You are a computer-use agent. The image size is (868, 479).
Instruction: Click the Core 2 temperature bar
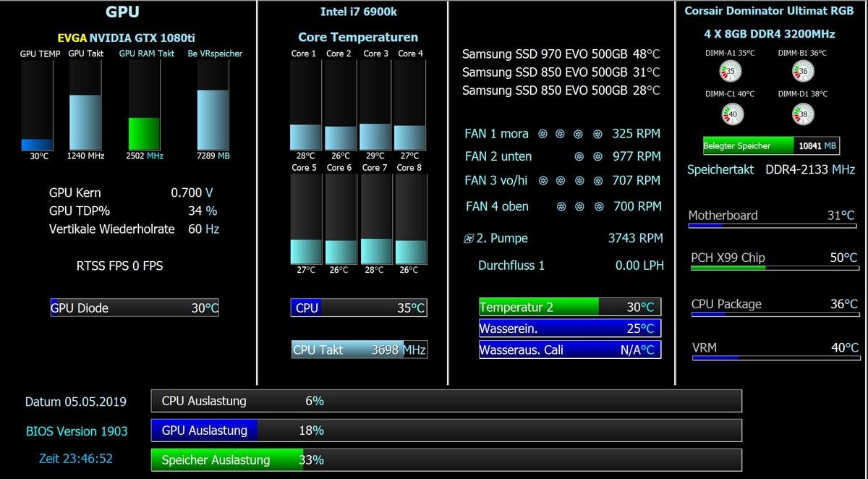(340, 105)
